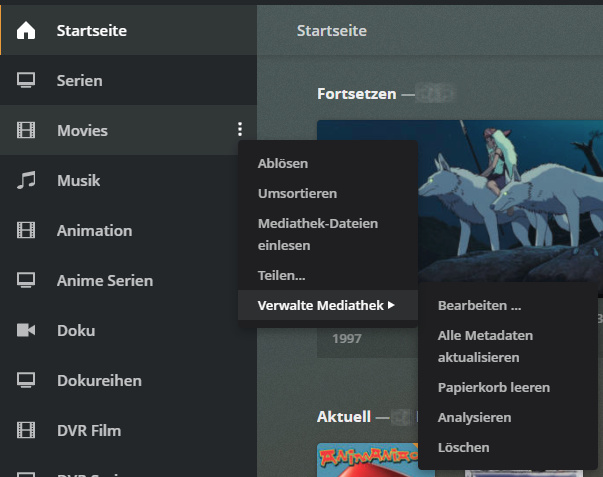Click the Fortsetzen section heading
The width and height of the screenshot is (603, 477).
(356, 94)
